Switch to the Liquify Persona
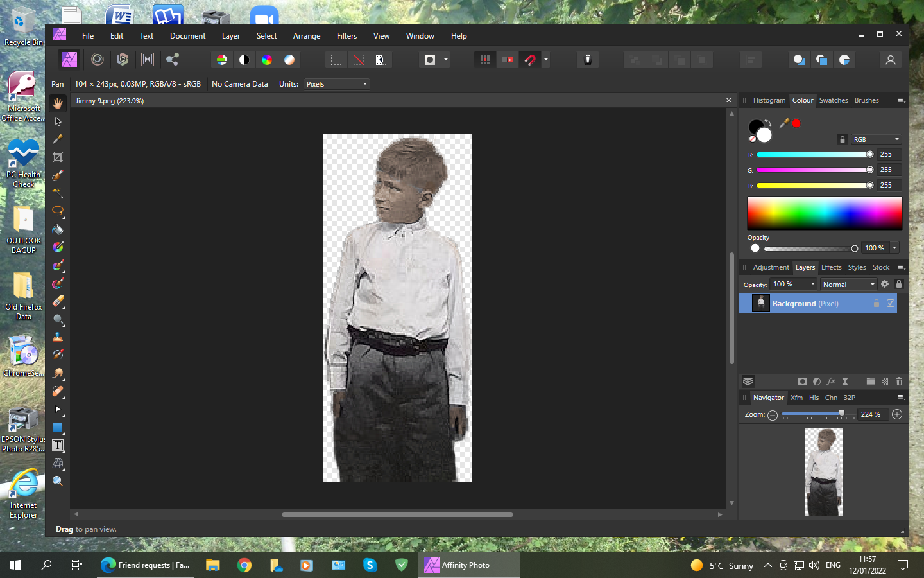 click(97, 60)
